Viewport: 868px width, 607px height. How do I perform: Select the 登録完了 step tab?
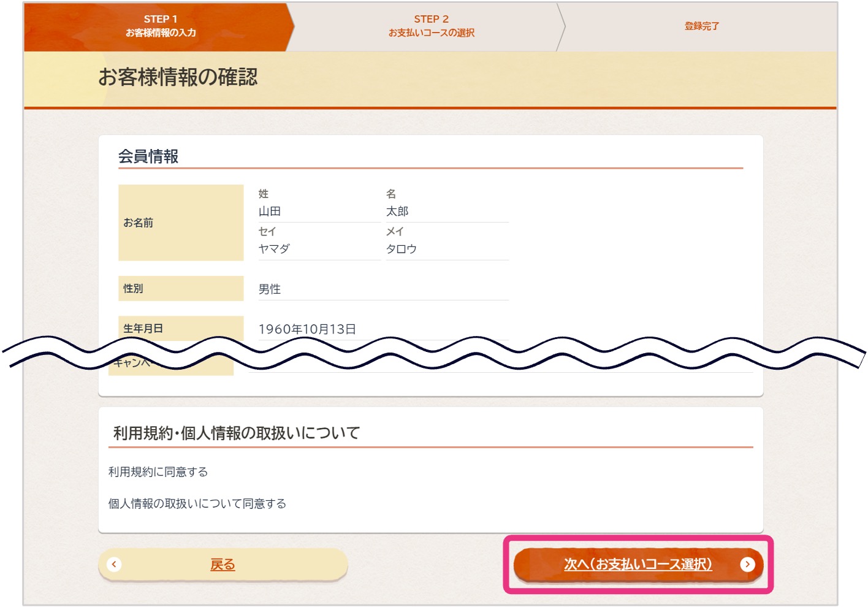coord(701,27)
